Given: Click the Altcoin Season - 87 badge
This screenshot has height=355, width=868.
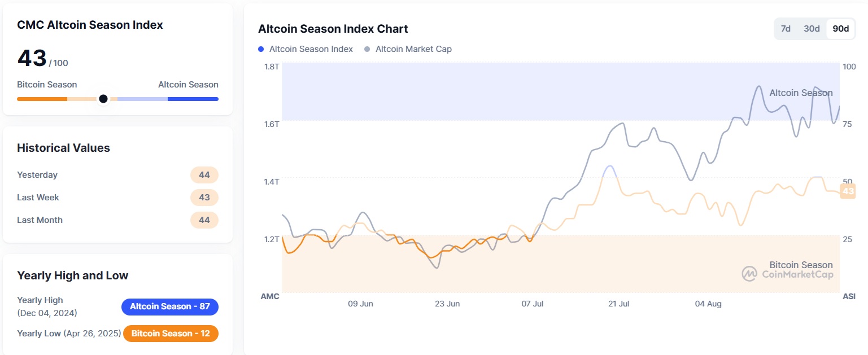Looking at the screenshot, I should click(169, 306).
